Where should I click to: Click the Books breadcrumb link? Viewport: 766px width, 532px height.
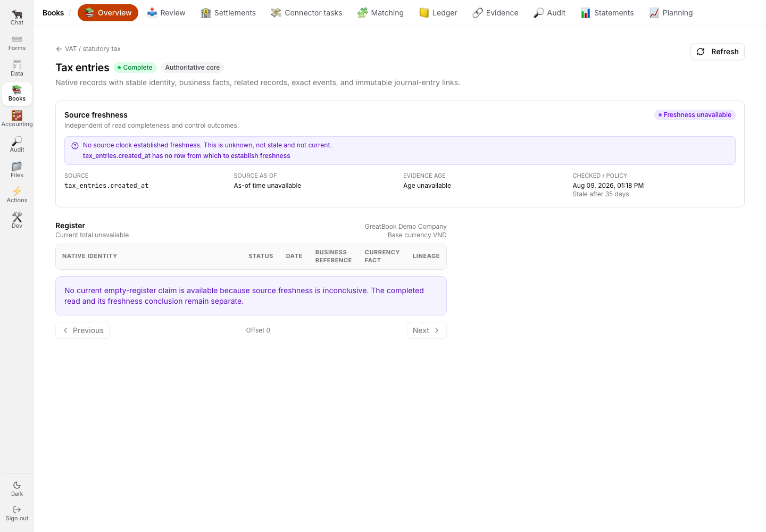pos(53,13)
